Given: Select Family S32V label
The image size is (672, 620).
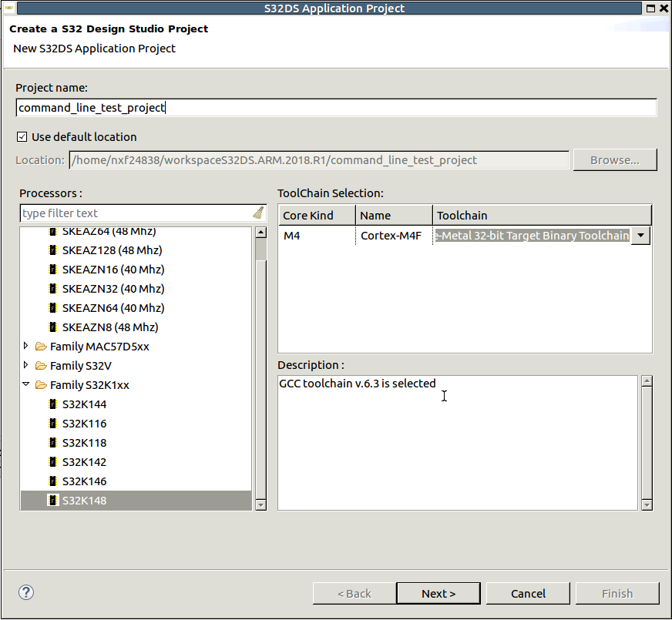Looking at the screenshot, I should coord(81,366).
